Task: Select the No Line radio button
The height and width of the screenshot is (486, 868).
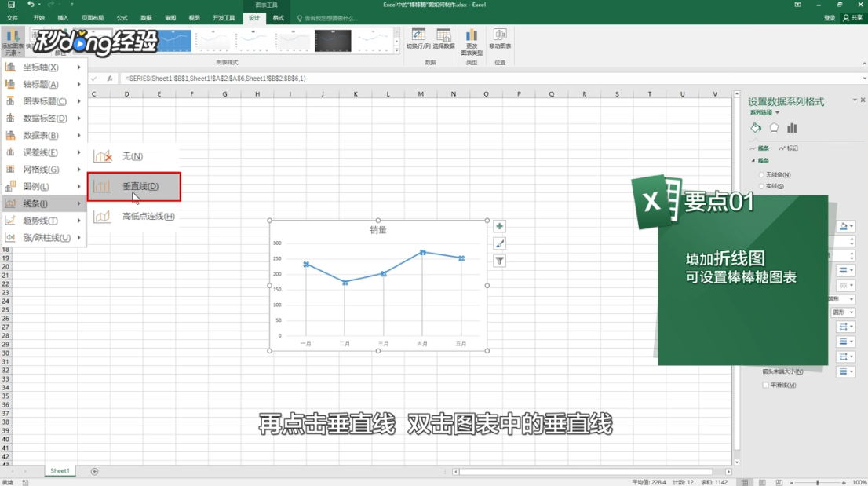Action: tap(761, 174)
